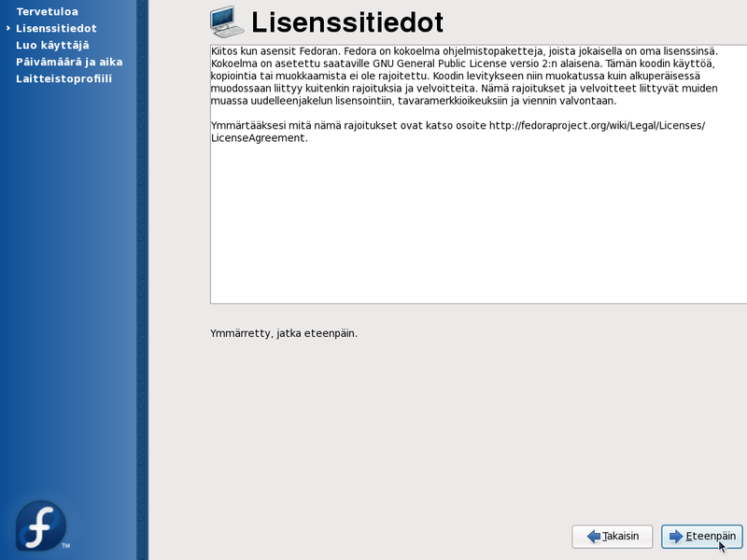This screenshot has width=747, height=560.
Task: Click the fedoraproject.org license URL in the text
Action: point(597,125)
